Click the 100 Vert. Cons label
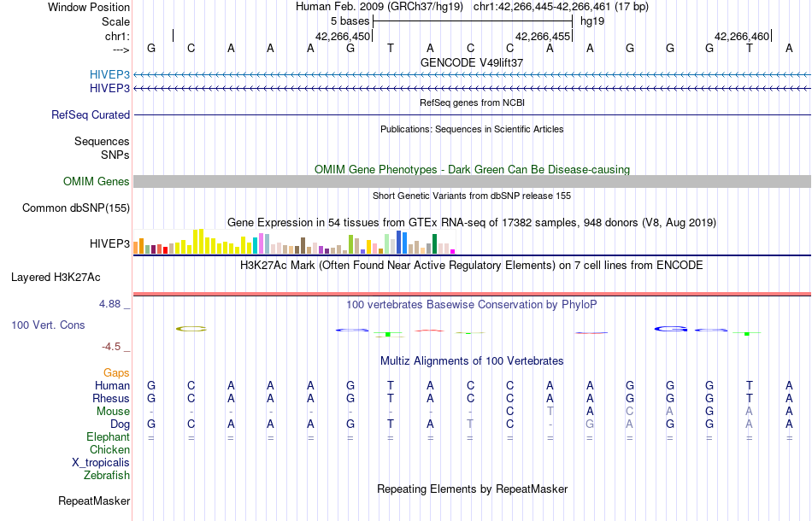Viewport: 812px width, 521px height. [x=48, y=325]
